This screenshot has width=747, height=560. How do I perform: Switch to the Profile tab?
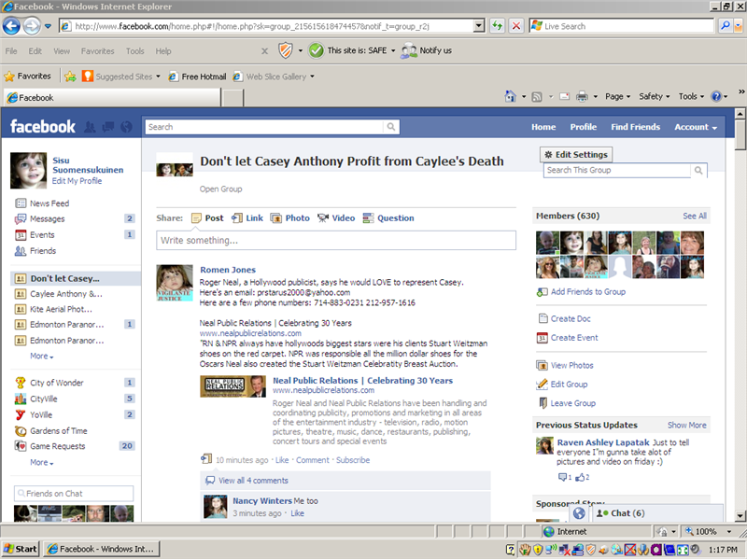[x=583, y=127]
